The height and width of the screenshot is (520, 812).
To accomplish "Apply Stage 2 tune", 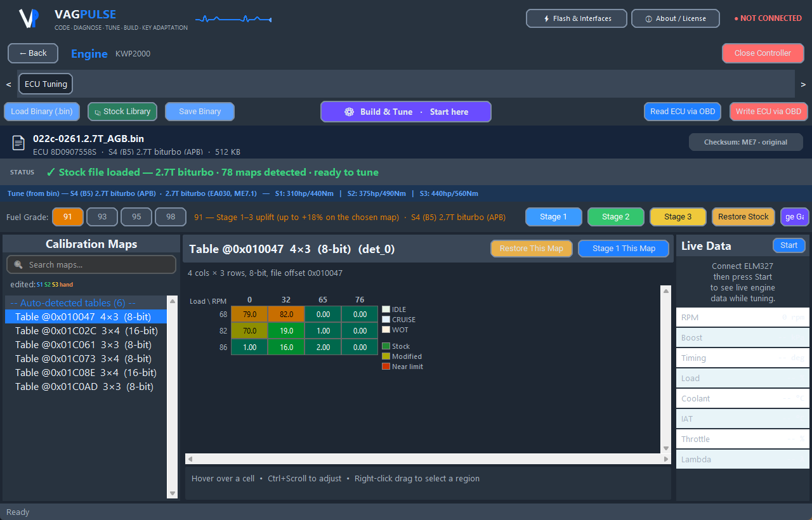I will [x=616, y=217].
